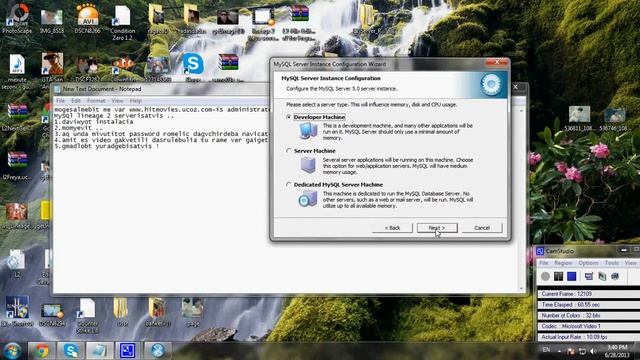Click 'Codec : Microsoft Video 1' text
Screen dimensions: 640x360
[571, 327]
